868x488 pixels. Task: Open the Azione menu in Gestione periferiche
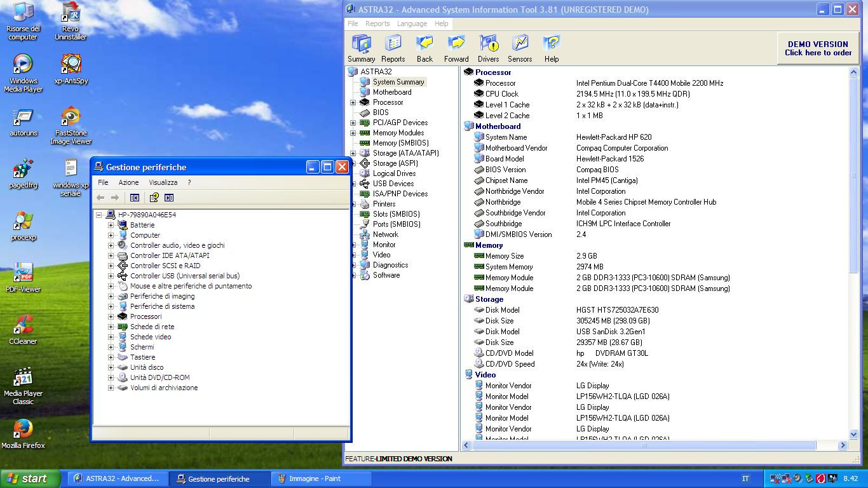click(128, 182)
